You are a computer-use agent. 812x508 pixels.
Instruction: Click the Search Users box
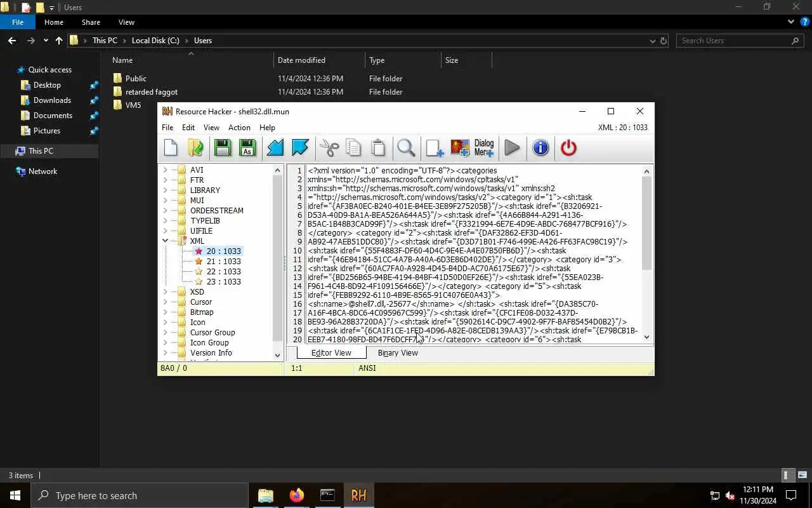(x=740, y=41)
